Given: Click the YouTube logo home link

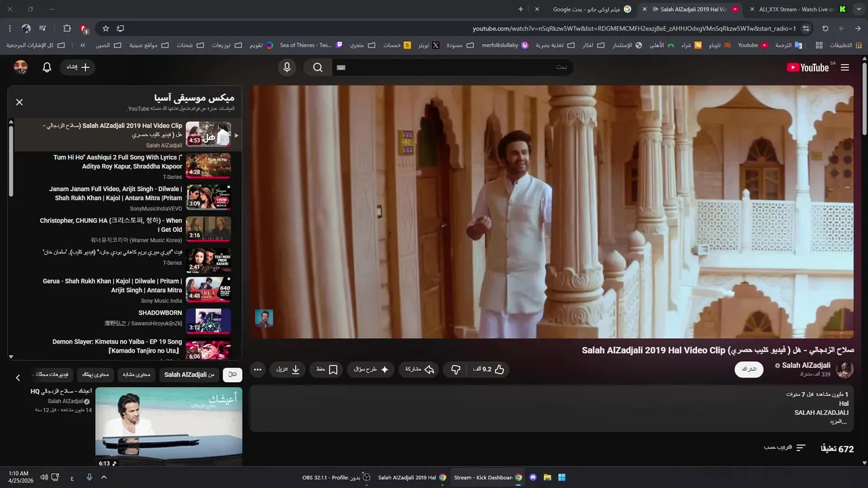Looking at the screenshot, I should click(x=808, y=67).
